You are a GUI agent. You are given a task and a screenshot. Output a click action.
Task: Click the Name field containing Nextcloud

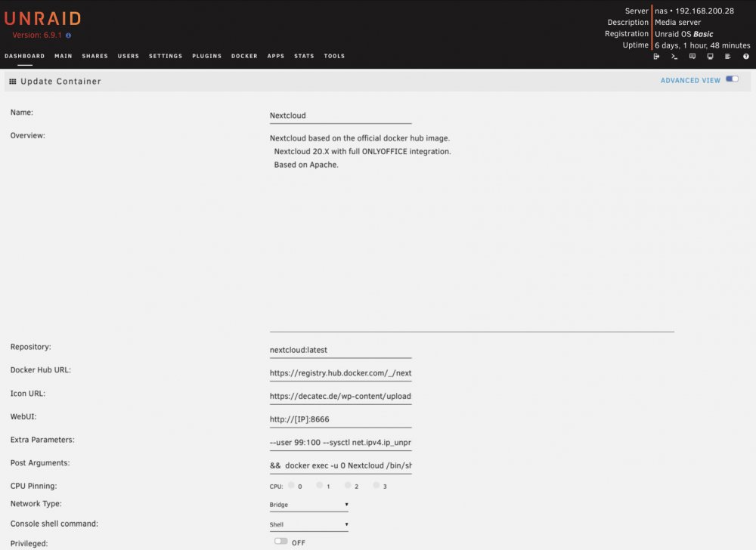tap(340, 116)
